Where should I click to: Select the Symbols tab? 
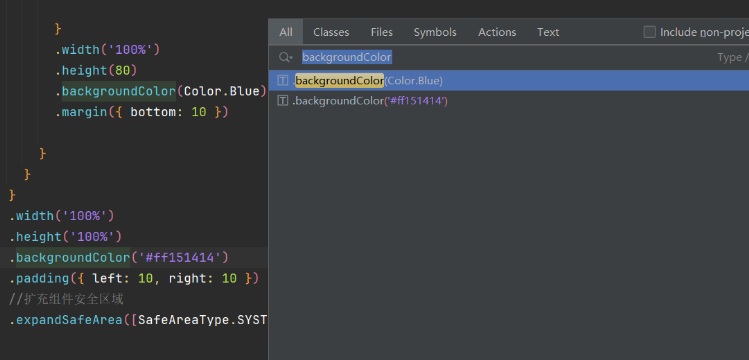(435, 32)
